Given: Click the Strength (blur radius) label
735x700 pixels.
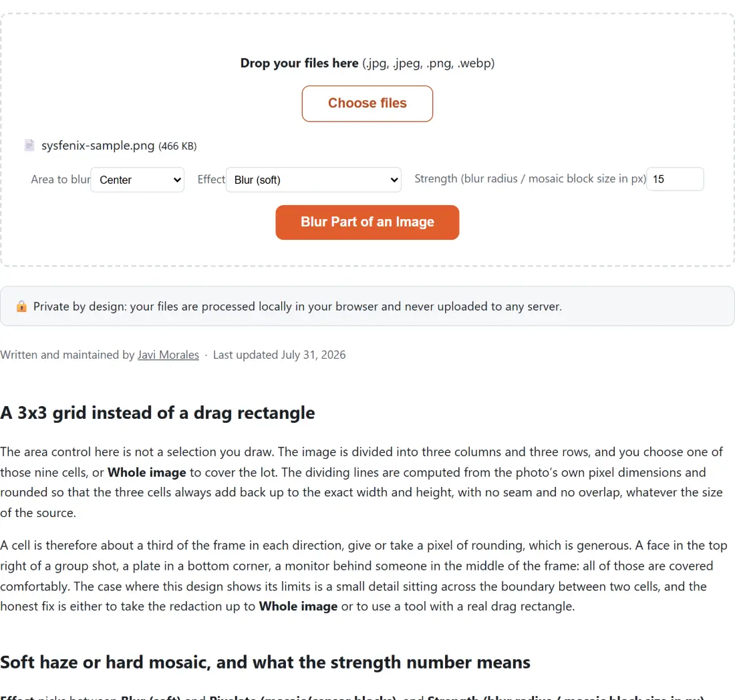Looking at the screenshot, I should [x=530, y=179].
